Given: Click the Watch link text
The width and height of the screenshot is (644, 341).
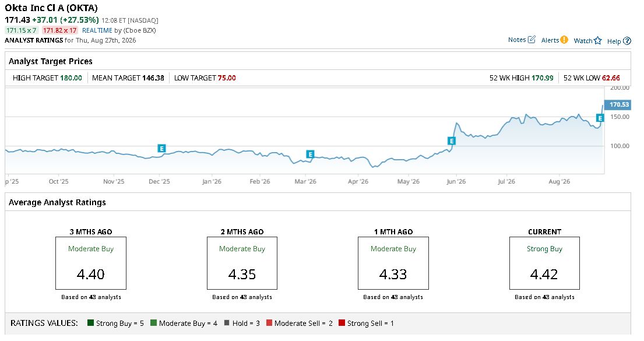Looking at the screenshot, I should pos(583,41).
